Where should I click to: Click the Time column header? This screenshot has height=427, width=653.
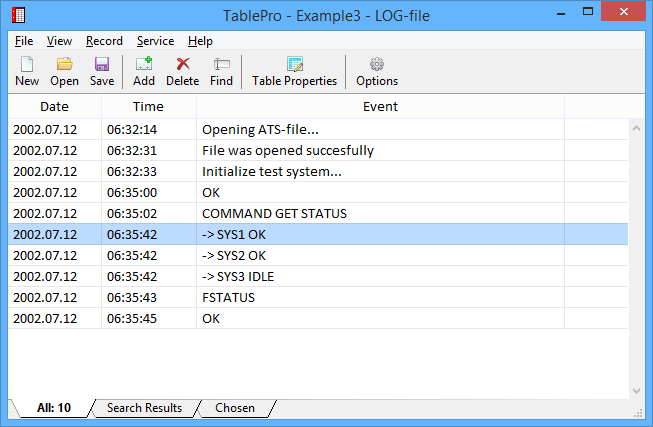148,107
